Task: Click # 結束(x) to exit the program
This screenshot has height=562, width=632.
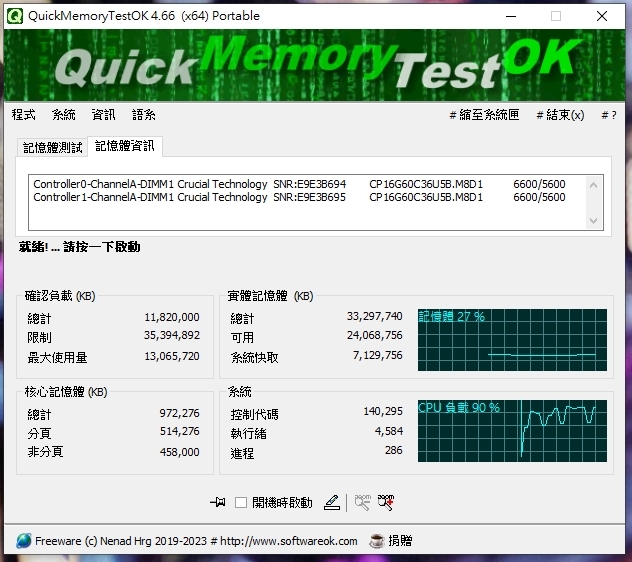Action: coord(560,115)
